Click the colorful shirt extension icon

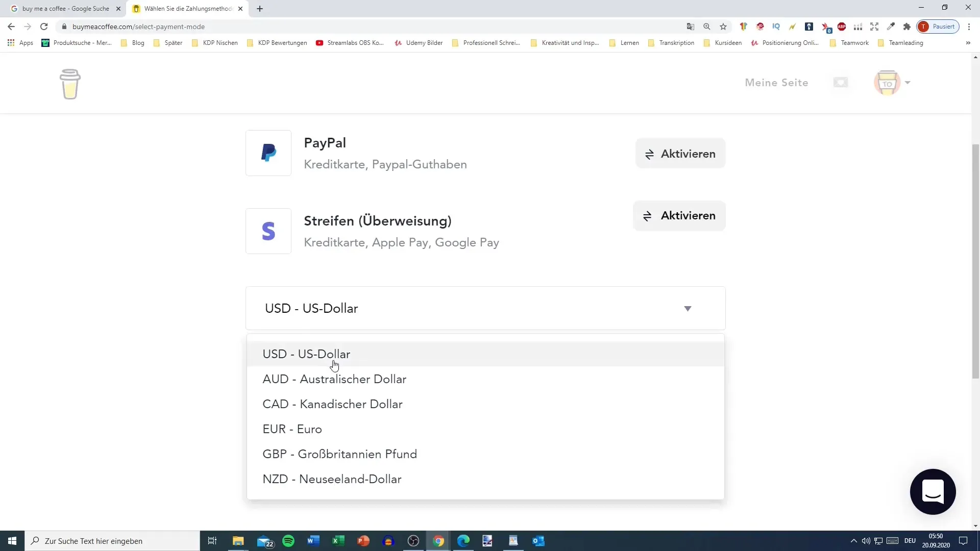(x=744, y=27)
